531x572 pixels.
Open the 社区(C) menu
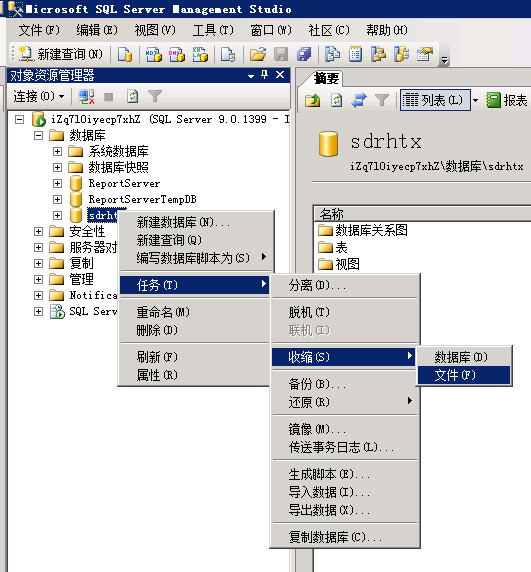tap(329, 30)
